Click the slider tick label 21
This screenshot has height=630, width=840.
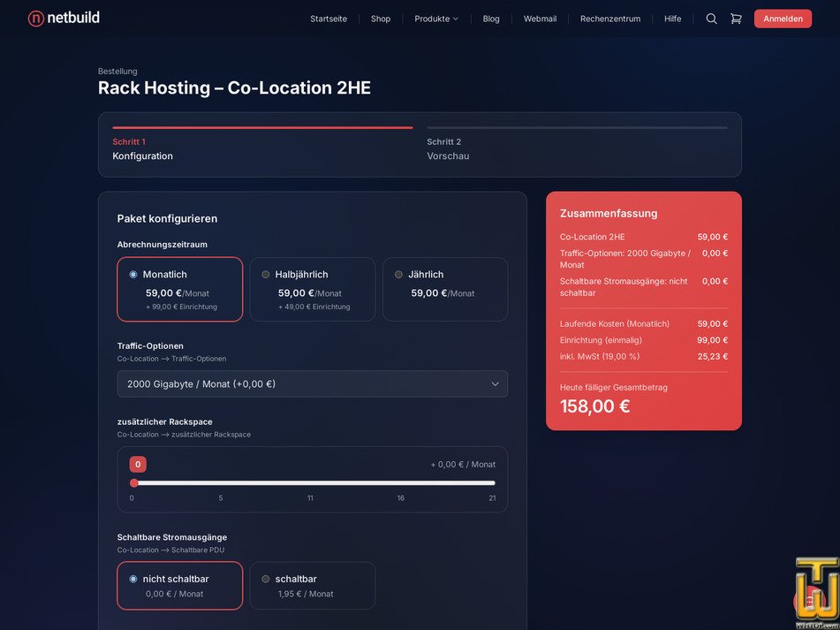coord(492,498)
